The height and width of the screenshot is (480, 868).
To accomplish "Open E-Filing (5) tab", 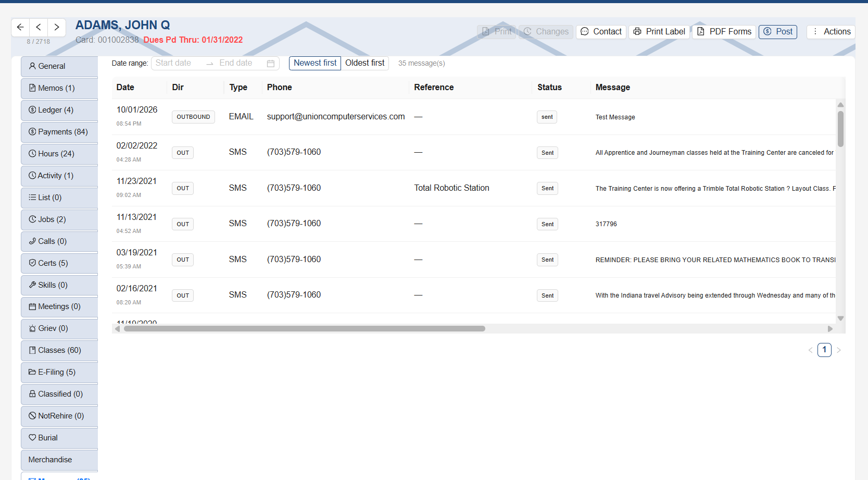I will pos(59,372).
